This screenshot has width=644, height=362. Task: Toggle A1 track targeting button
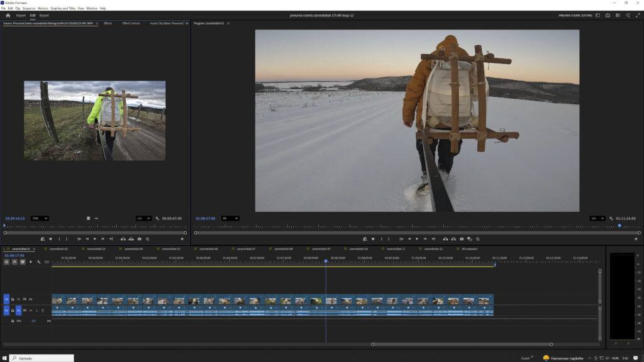[x=18, y=310]
